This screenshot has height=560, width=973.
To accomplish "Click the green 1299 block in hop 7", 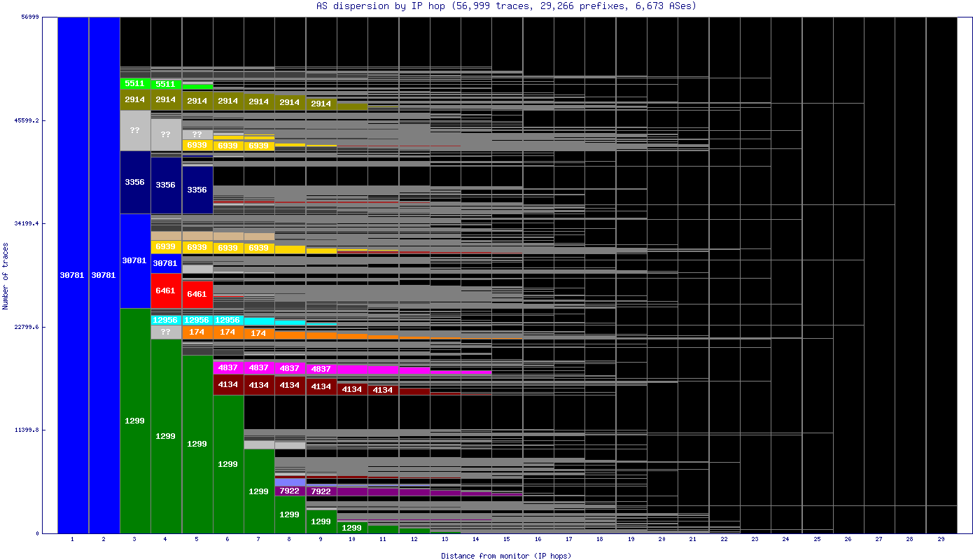I will (x=259, y=491).
